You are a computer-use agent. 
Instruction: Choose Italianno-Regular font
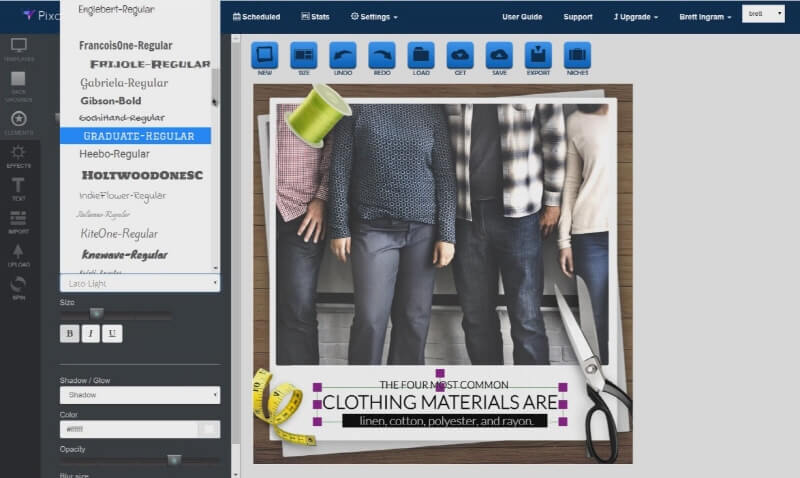point(103,214)
